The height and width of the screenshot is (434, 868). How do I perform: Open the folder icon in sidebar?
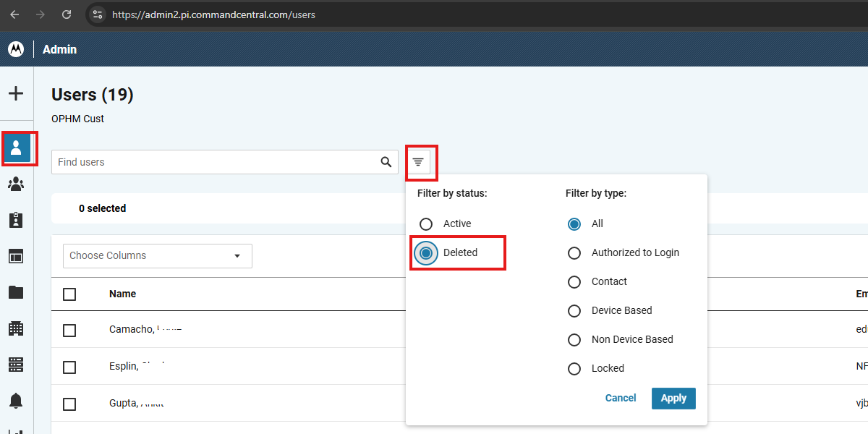coord(16,292)
